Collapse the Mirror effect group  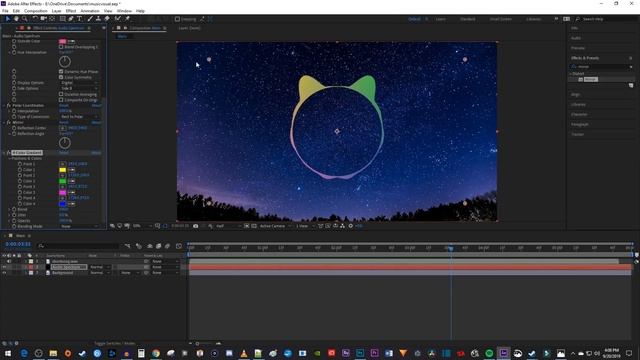click(4, 122)
